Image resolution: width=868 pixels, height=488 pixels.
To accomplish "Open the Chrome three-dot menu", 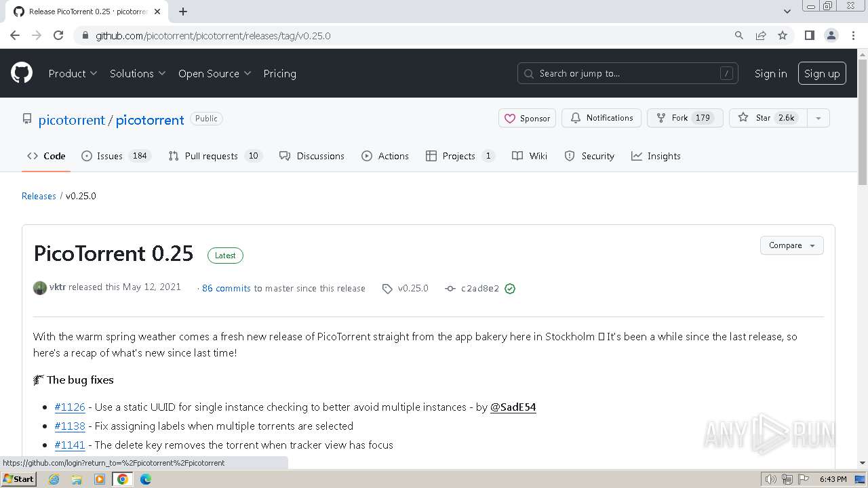I will (x=853, y=35).
